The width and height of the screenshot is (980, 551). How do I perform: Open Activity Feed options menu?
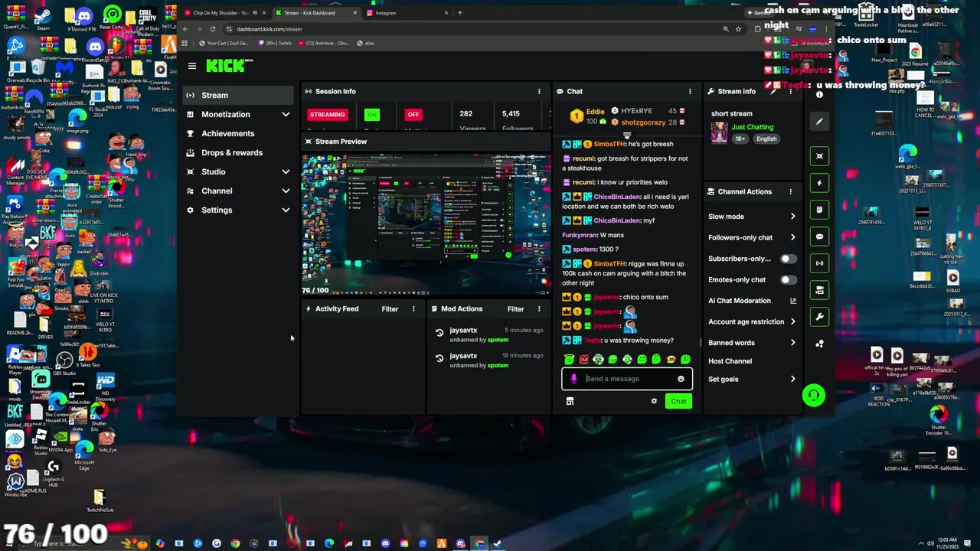click(413, 309)
